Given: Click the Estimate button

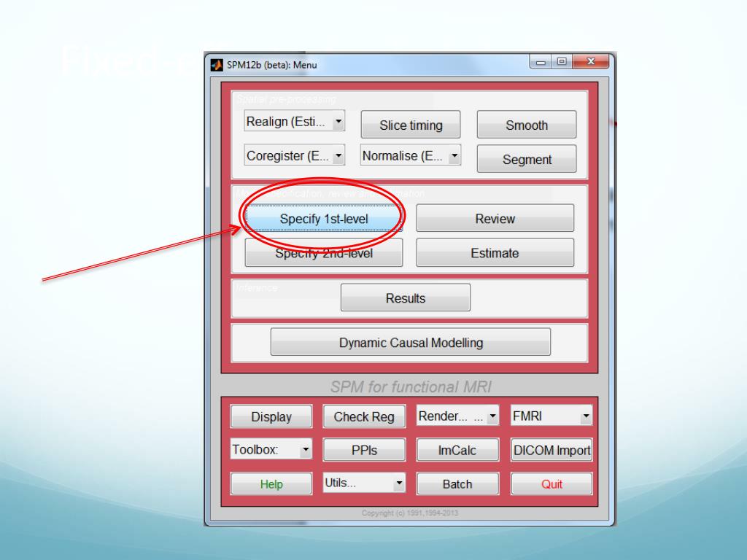Looking at the screenshot, I should point(495,253).
